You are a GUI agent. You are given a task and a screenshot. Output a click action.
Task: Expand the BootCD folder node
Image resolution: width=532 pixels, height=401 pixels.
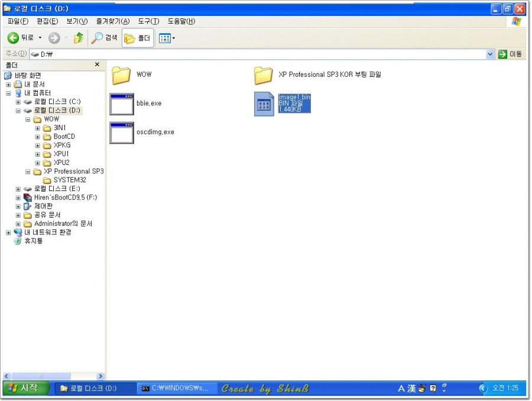pos(38,137)
